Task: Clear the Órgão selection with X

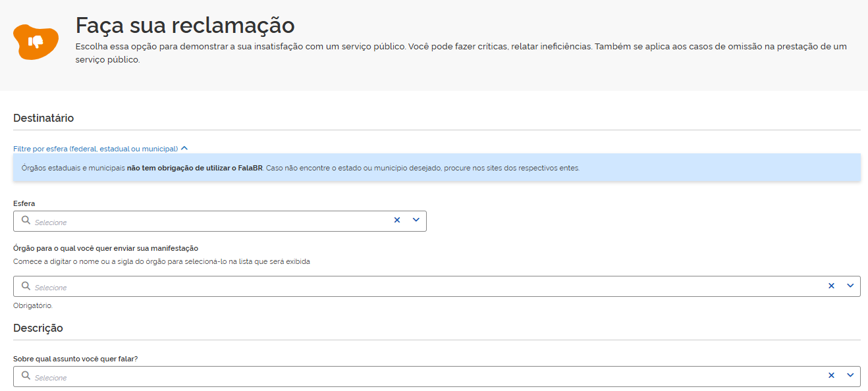Action: coord(831,286)
